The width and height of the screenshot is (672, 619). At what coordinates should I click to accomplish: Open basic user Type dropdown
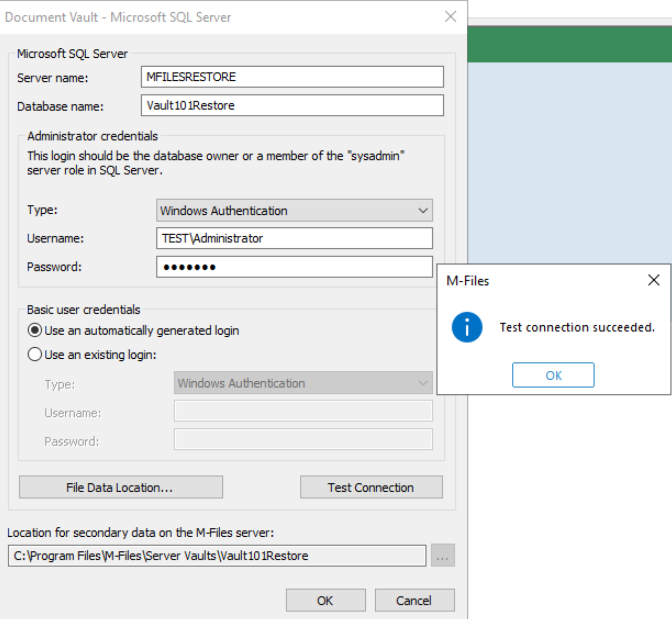click(303, 383)
